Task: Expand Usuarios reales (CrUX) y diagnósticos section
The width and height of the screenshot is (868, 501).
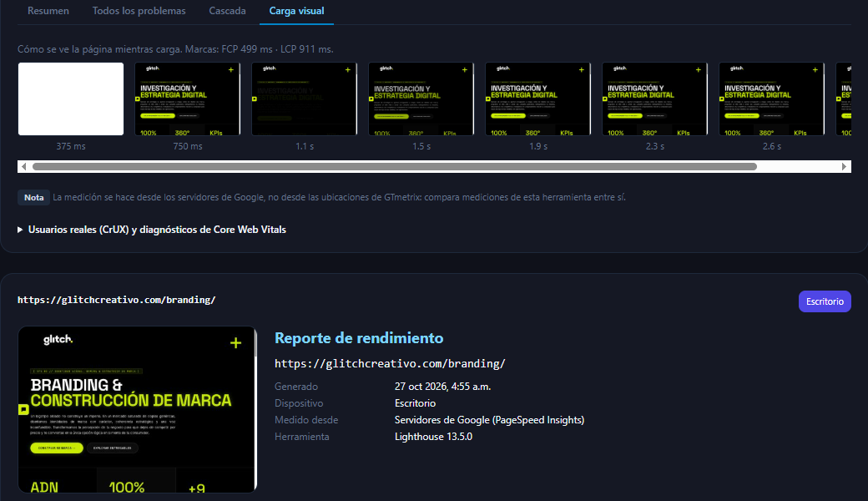Action: [152, 229]
